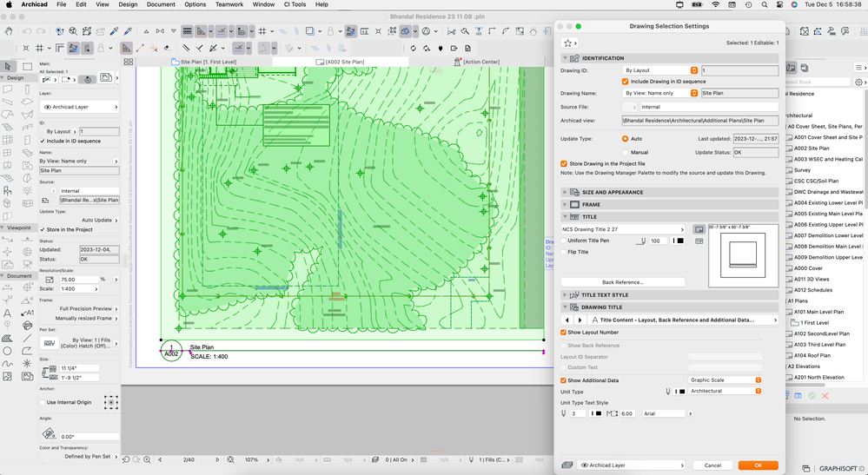The height and width of the screenshot is (475, 868).
Task: Select the Marquee tool
Action: 27,66
